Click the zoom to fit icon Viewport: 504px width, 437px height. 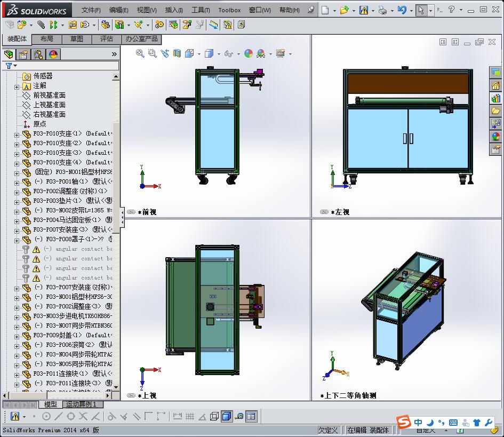140,53
